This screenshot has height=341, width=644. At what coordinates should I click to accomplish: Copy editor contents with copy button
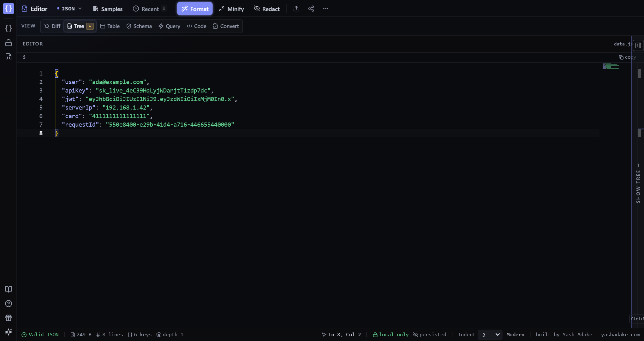627,57
